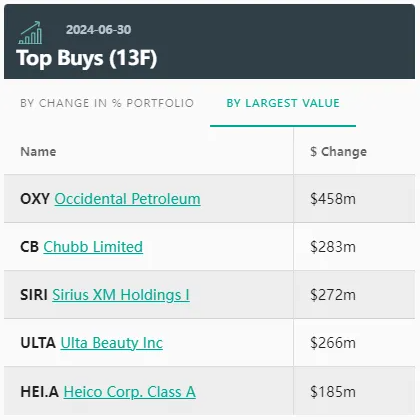Click the Top Buys (13F) heading

(87, 59)
